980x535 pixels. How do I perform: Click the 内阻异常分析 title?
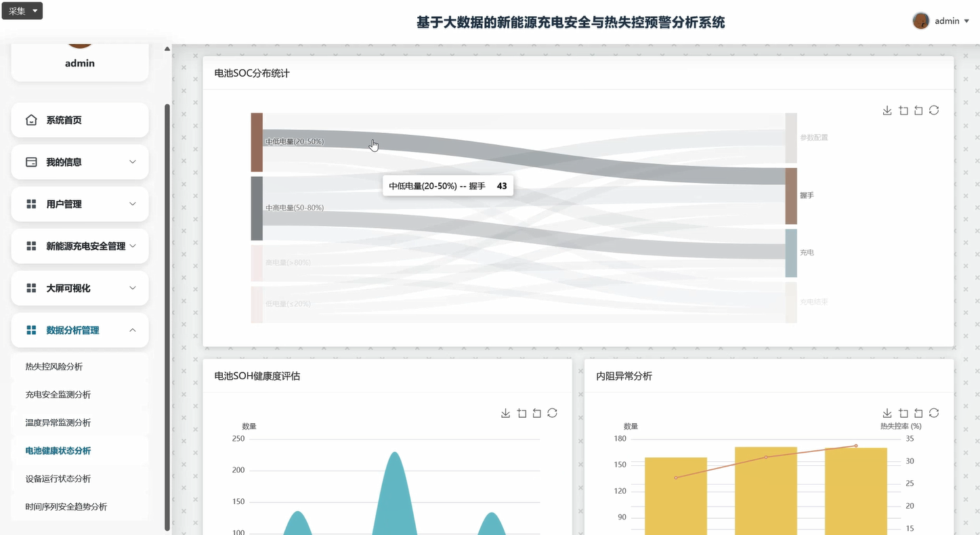click(x=624, y=376)
